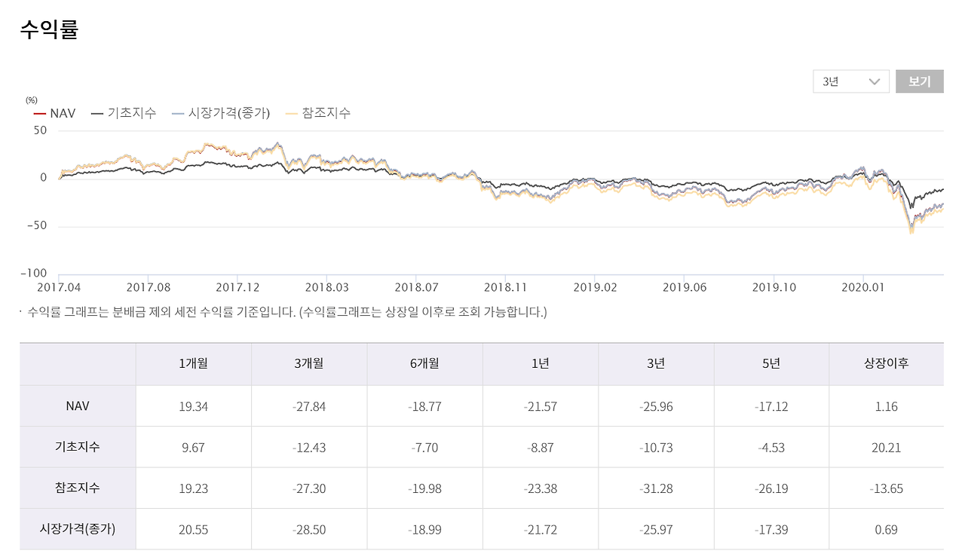Select the 5년 column header

771,364
